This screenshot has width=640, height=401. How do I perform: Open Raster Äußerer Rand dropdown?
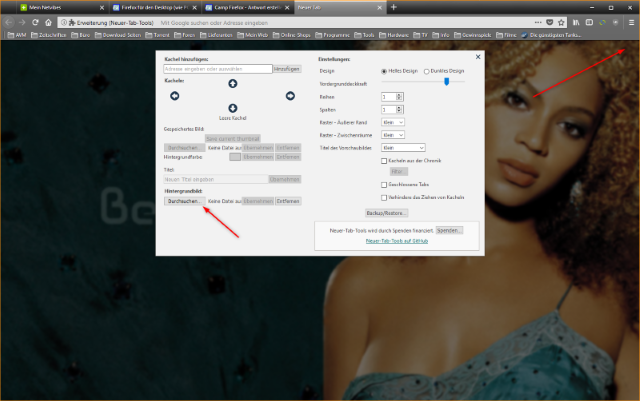click(x=393, y=122)
